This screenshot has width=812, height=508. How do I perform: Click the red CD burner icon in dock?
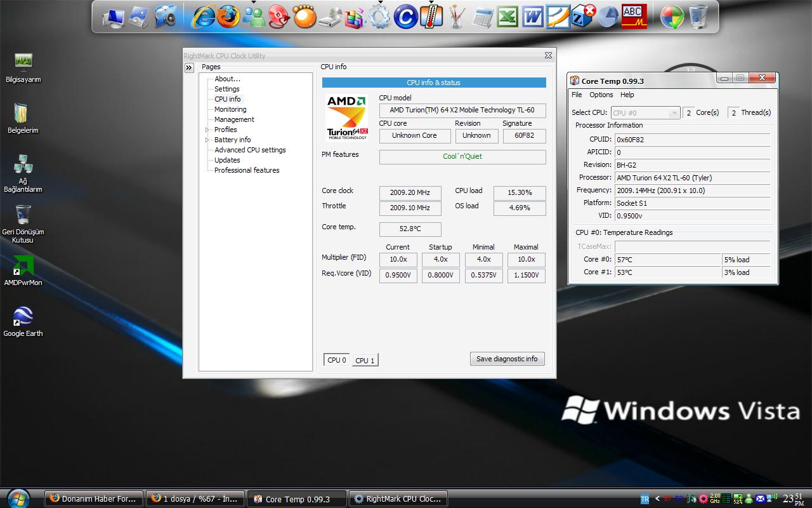(279, 17)
